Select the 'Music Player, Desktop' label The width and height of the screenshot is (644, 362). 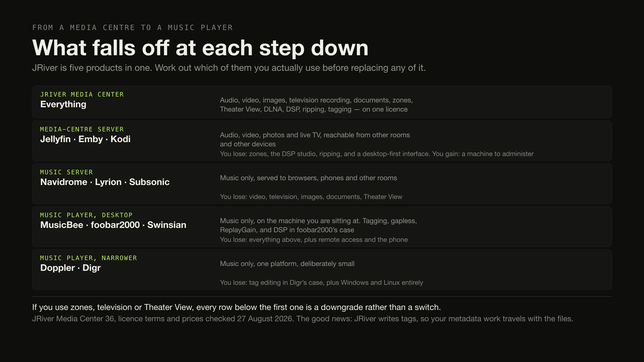86,215
